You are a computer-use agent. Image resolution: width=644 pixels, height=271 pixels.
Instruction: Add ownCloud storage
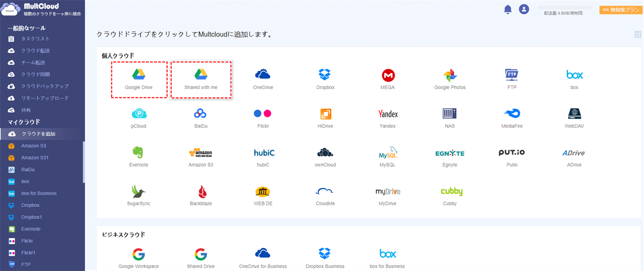pyautogui.click(x=325, y=157)
